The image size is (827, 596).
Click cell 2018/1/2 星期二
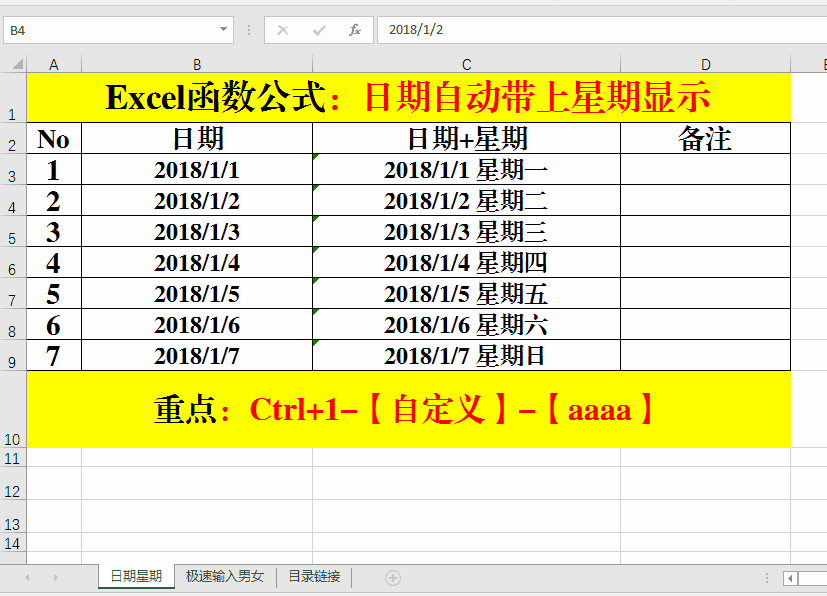(x=466, y=201)
